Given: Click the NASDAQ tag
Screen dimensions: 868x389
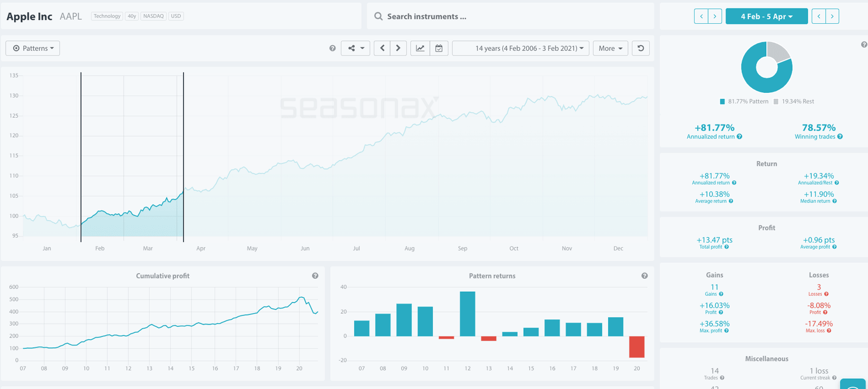Looking at the screenshot, I should click(x=153, y=16).
